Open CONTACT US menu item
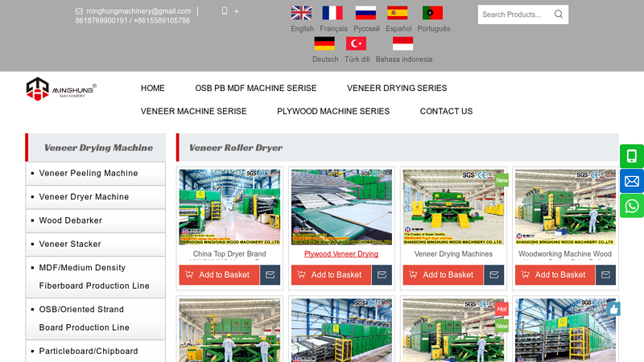 [447, 111]
